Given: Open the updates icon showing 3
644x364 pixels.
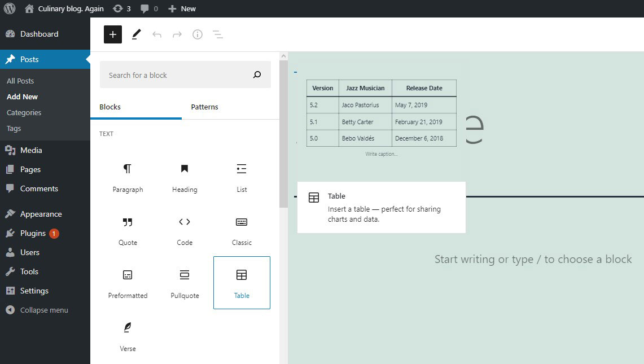Looking at the screenshot, I should pos(118,8).
